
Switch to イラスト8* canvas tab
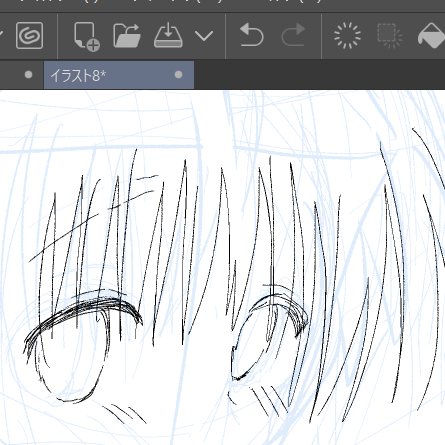point(119,75)
